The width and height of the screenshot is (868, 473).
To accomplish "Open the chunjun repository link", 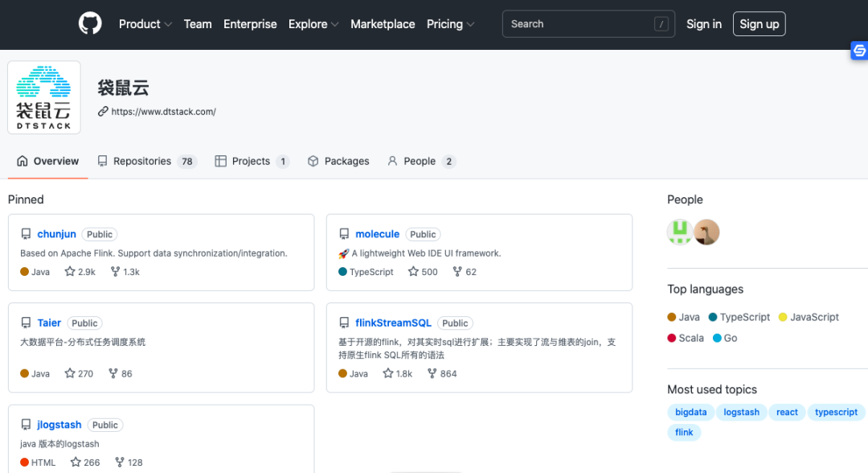I will tap(57, 234).
